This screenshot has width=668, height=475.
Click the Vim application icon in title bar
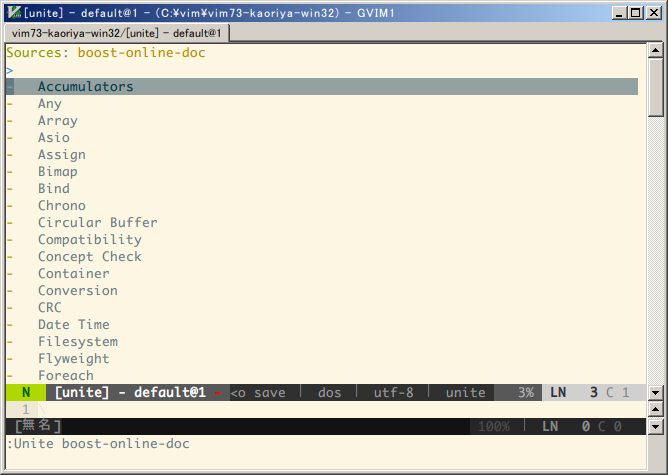[14, 13]
